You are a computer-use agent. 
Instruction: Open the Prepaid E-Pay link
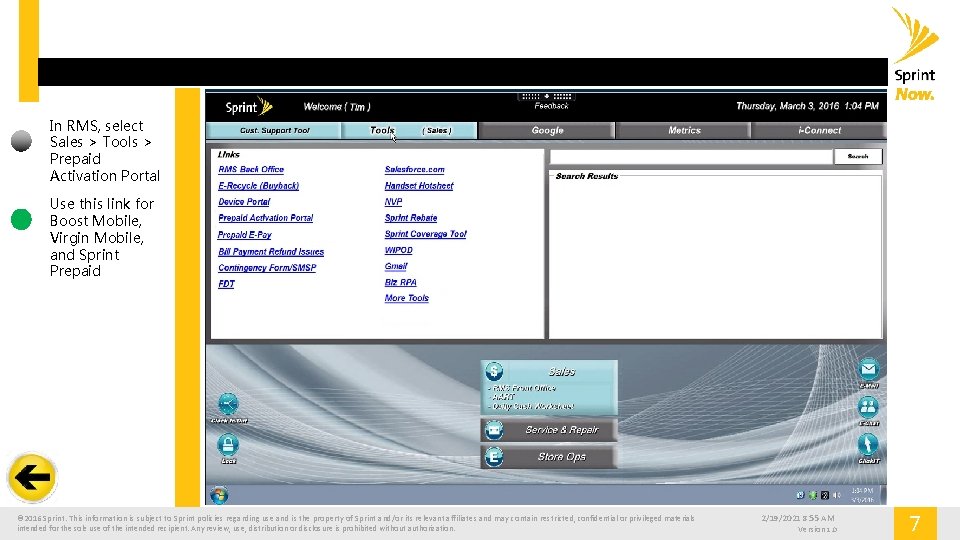click(x=244, y=234)
